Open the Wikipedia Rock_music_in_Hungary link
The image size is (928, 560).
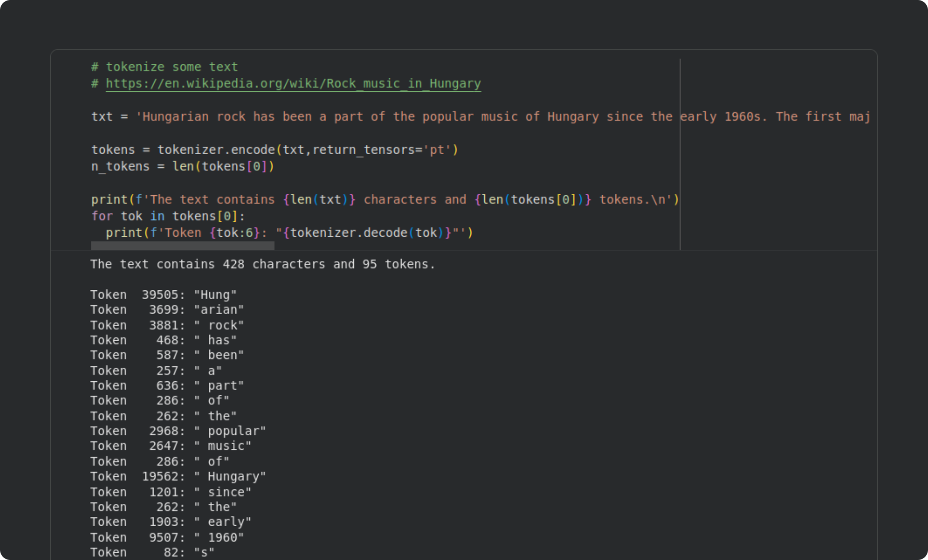(x=293, y=84)
